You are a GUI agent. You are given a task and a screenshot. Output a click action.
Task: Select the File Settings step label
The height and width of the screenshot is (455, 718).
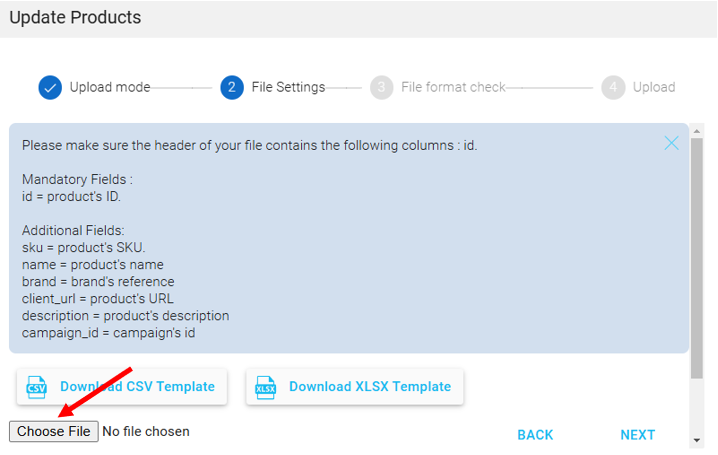pos(288,87)
